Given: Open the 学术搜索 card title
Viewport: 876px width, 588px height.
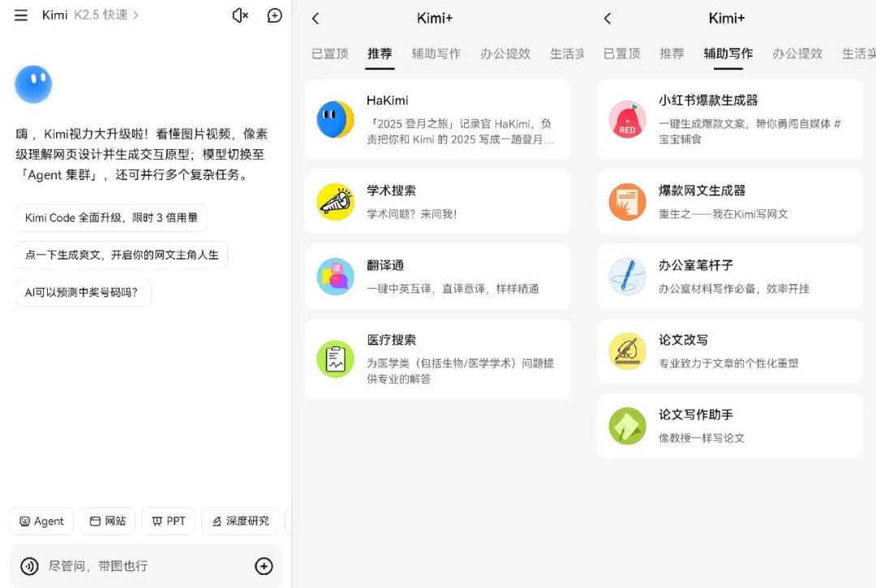Looking at the screenshot, I should [x=391, y=191].
